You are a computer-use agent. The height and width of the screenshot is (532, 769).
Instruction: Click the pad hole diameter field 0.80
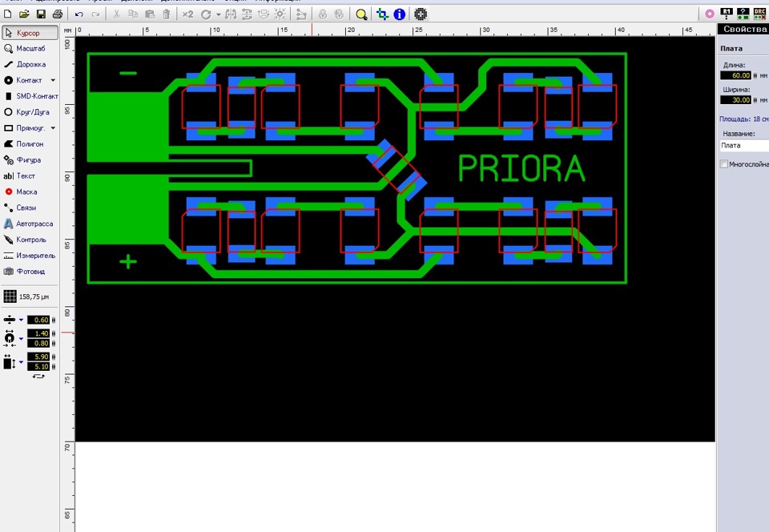[x=38, y=343]
